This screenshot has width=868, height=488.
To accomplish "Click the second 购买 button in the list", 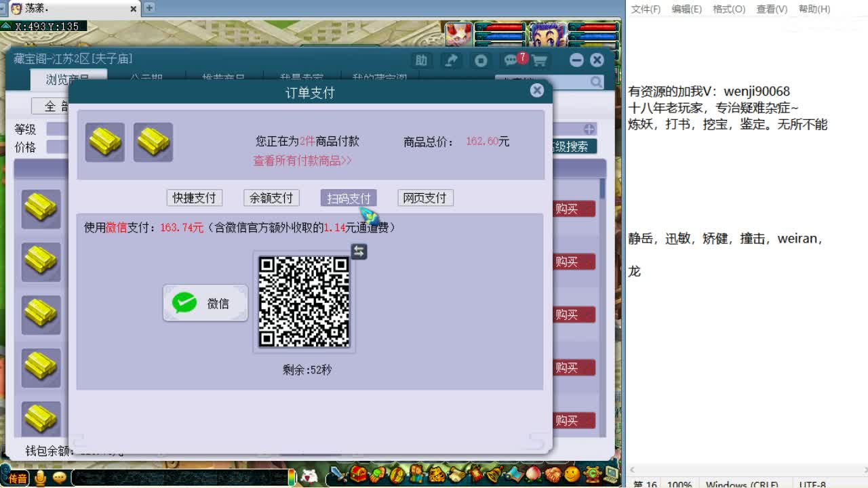I will (574, 262).
